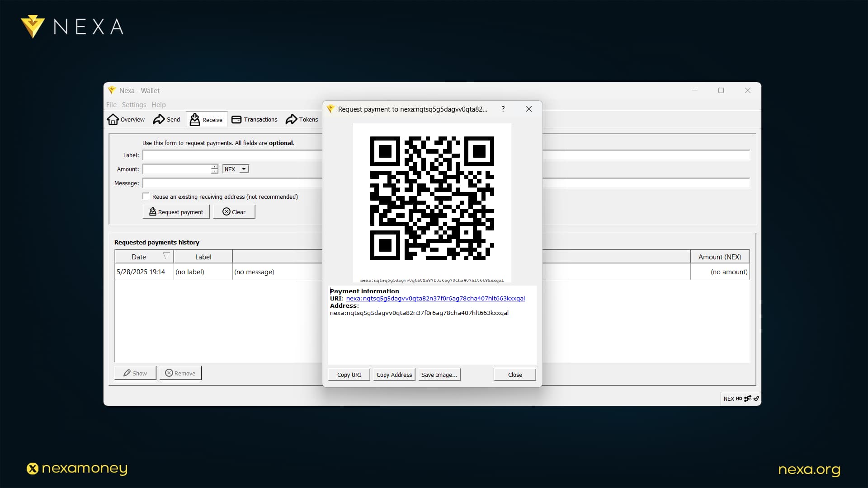Click the NEX unit status bar indicator
This screenshot has height=488, width=868.
[x=729, y=399]
